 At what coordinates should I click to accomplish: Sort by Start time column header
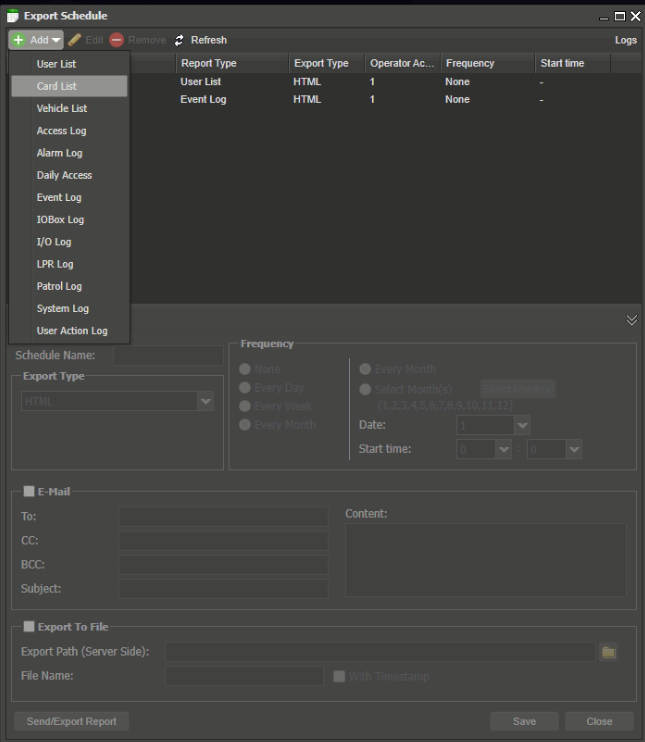click(573, 63)
